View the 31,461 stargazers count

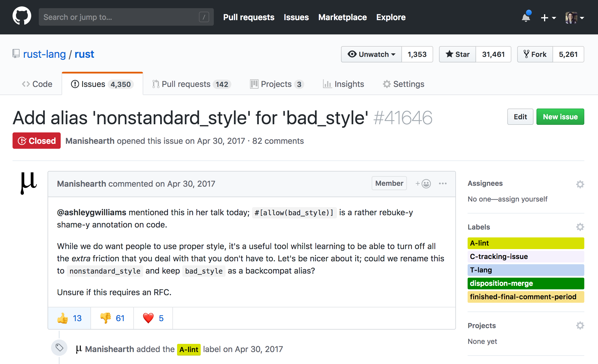click(493, 54)
